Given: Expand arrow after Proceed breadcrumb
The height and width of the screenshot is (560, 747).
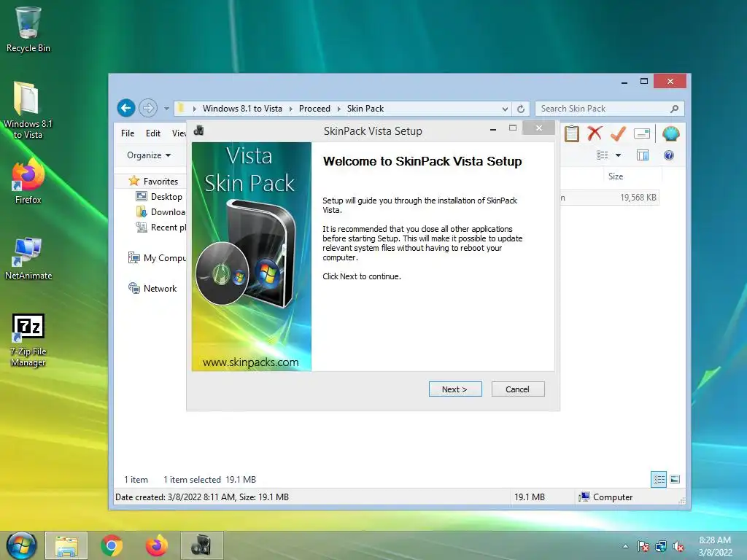Looking at the screenshot, I should [x=338, y=109].
